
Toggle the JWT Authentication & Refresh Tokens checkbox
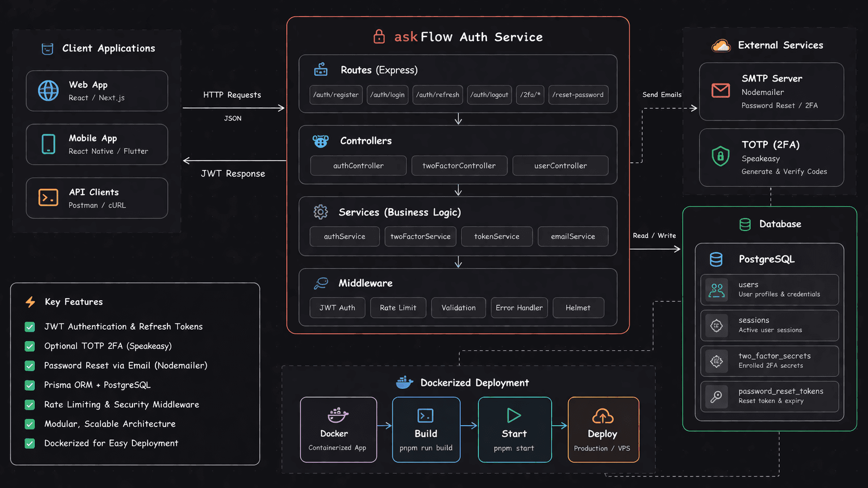click(30, 327)
